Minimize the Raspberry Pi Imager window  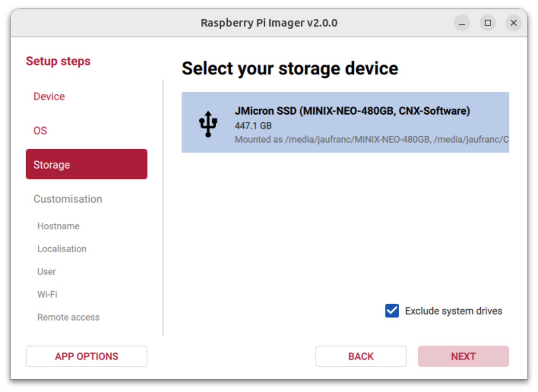coord(462,23)
